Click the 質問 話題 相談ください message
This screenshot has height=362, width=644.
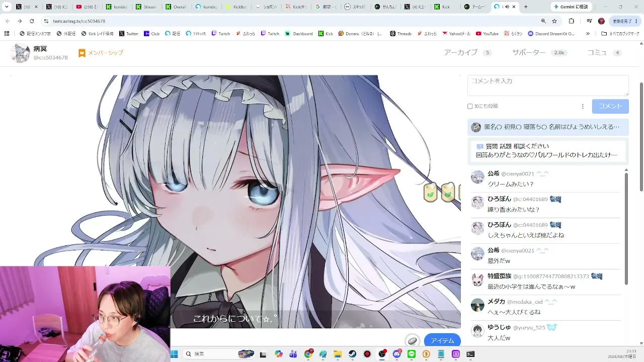[x=548, y=150]
